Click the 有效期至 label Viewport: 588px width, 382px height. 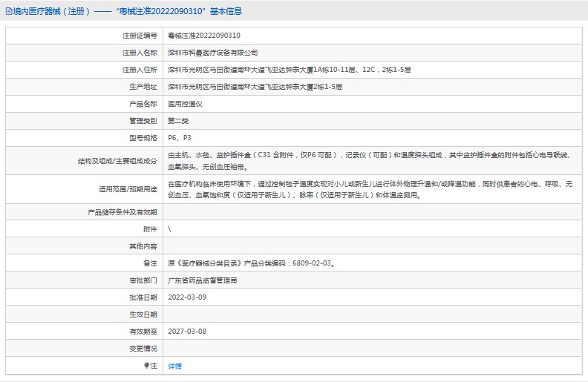click(x=143, y=332)
